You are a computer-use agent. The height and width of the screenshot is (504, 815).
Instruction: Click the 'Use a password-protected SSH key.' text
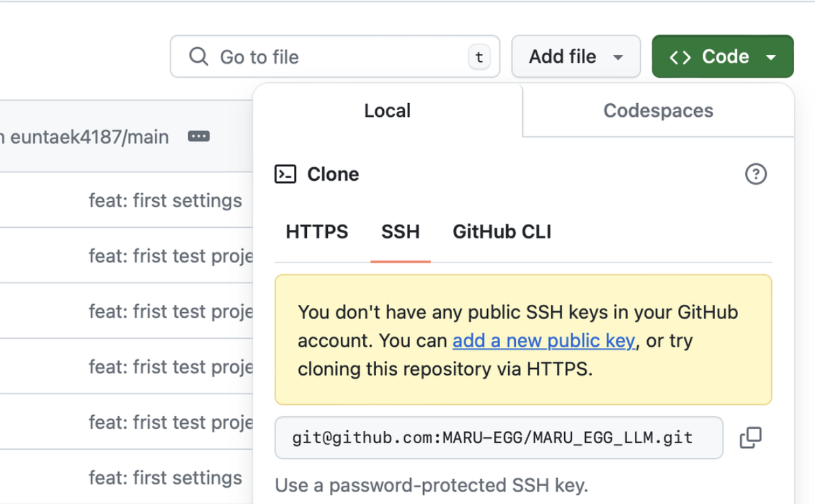click(432, 486)
